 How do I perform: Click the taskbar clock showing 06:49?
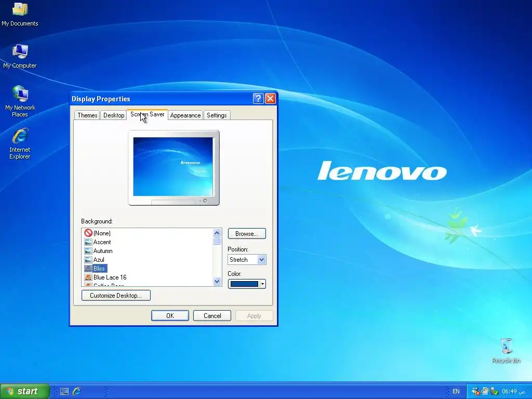click(x=513, y=391)
